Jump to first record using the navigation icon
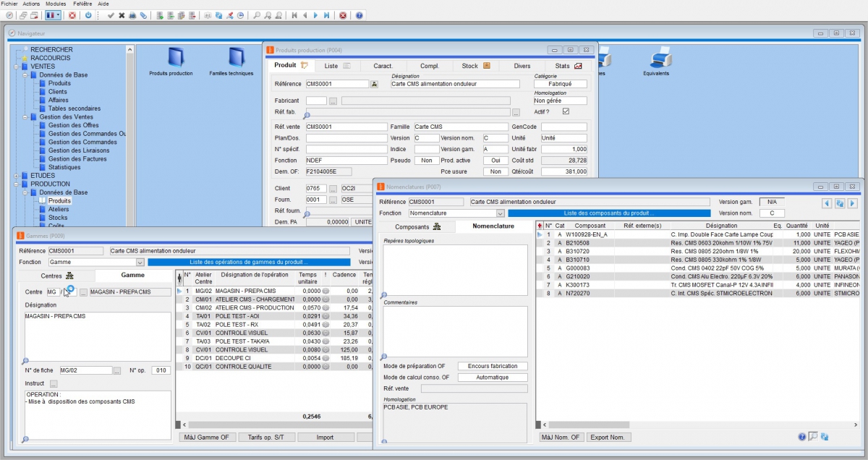Image resolution: width=868 pixels, height=460 pixels. coord(293,14)
